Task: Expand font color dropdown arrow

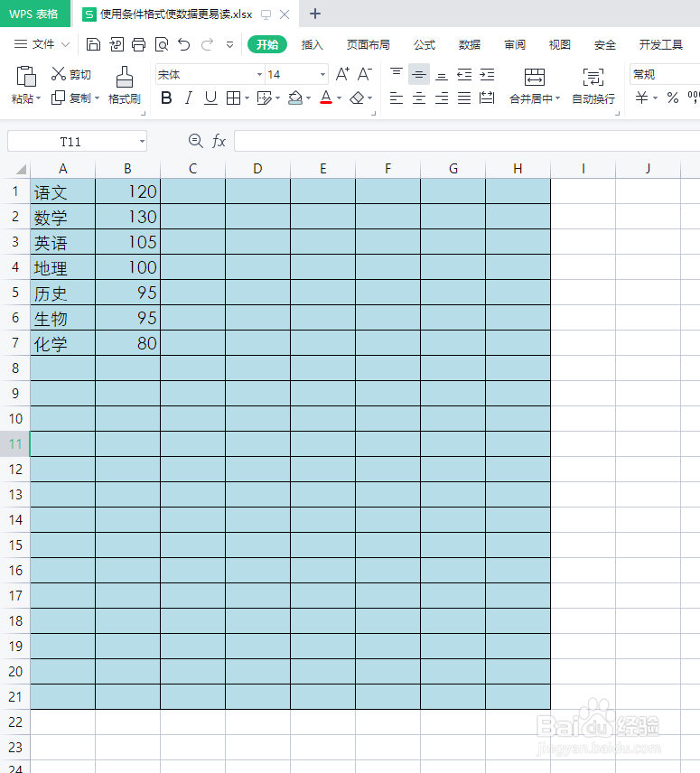Action: tap(339, 98)
